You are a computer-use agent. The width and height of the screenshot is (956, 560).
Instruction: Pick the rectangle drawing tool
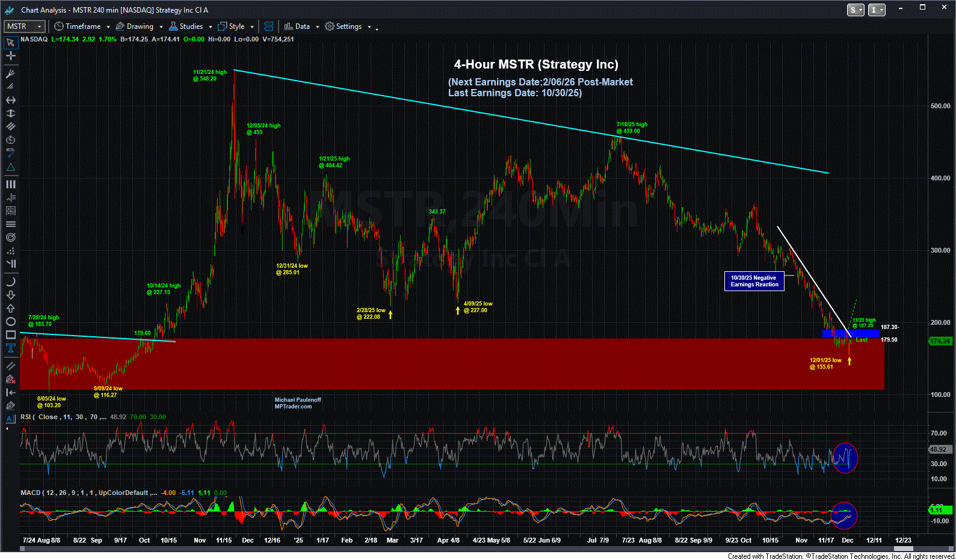tap(10, 335)
